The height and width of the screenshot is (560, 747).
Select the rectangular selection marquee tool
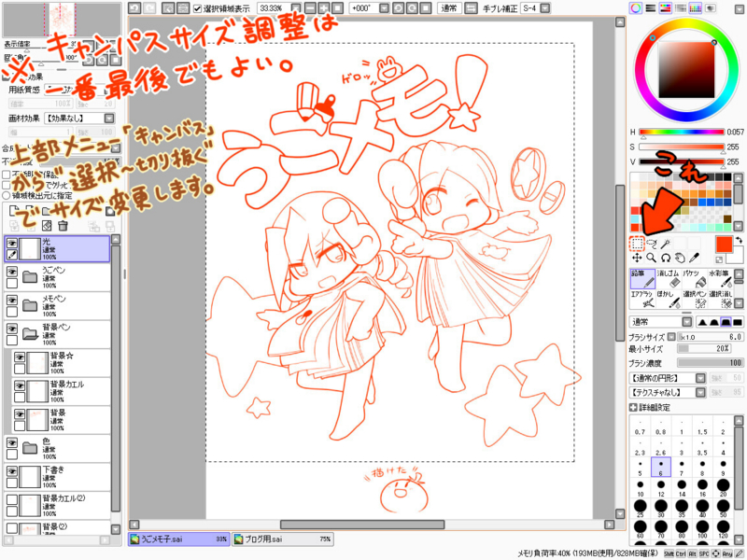pos(639,243)
